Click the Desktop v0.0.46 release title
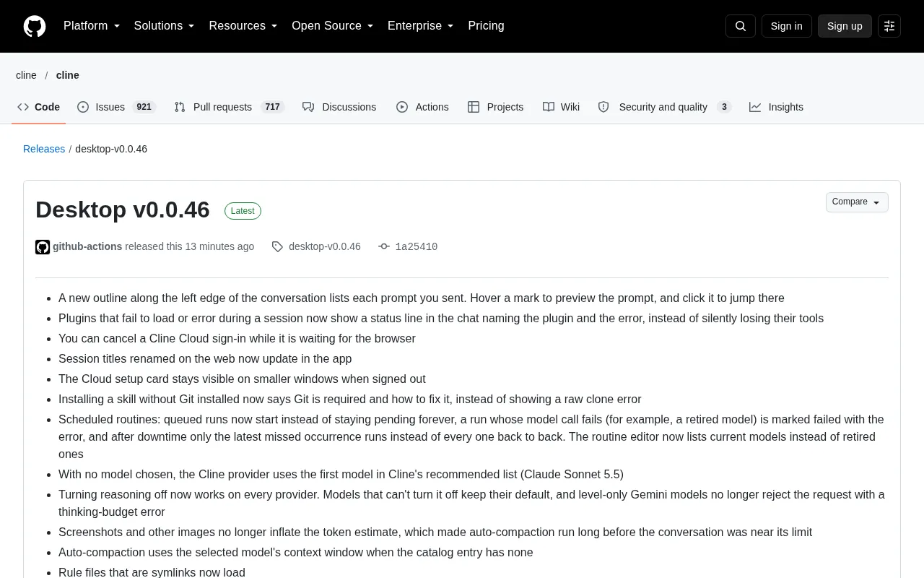 [123, 210]
